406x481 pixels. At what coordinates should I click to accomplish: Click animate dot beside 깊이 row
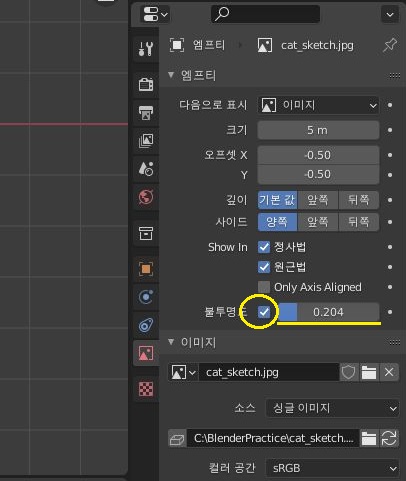[390, 200]
